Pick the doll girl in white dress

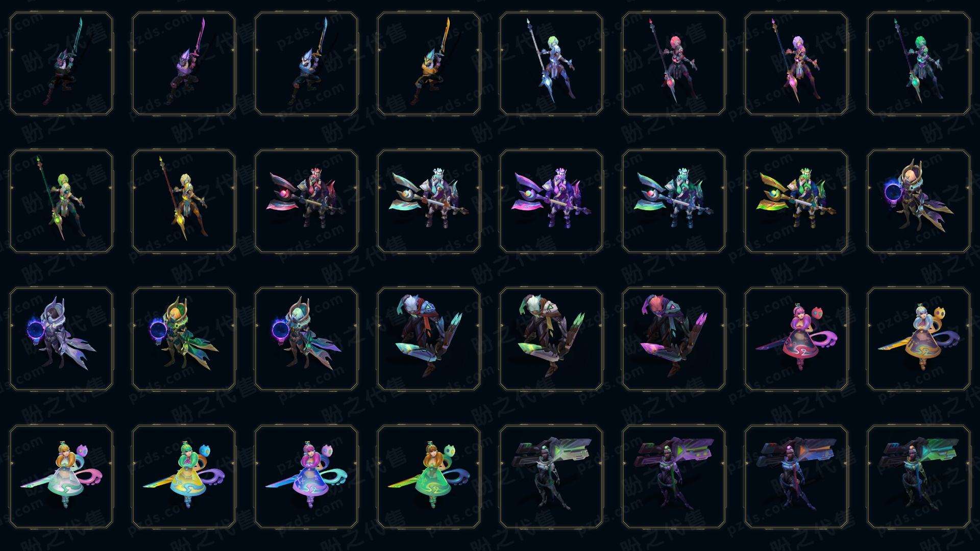[61, 477]
